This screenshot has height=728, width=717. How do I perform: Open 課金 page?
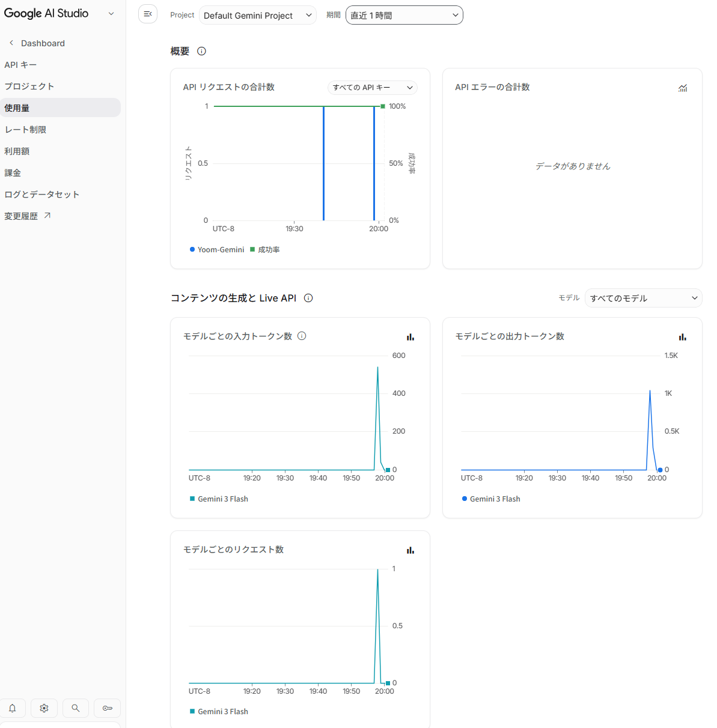point(13,173)
